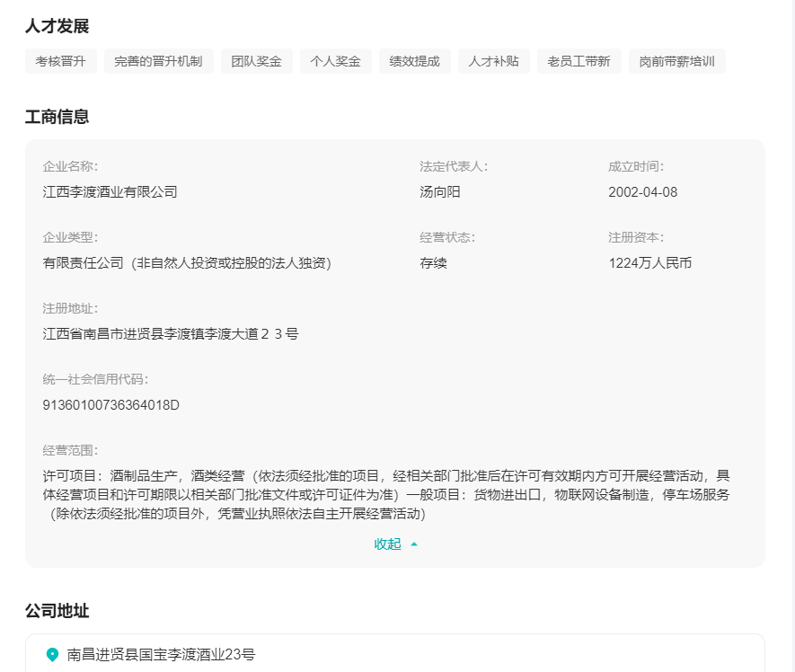This screenshot has width=795, height=672.
Task: Click the 人才发展 heading
Action: [57, 26]
